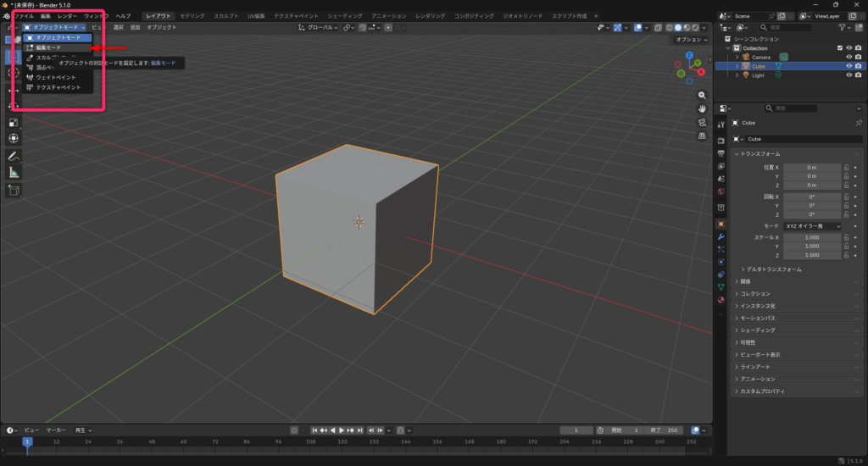Jump to the end frame button
Image resolution: width=868 pixels, height=466 pixels.
359,430
